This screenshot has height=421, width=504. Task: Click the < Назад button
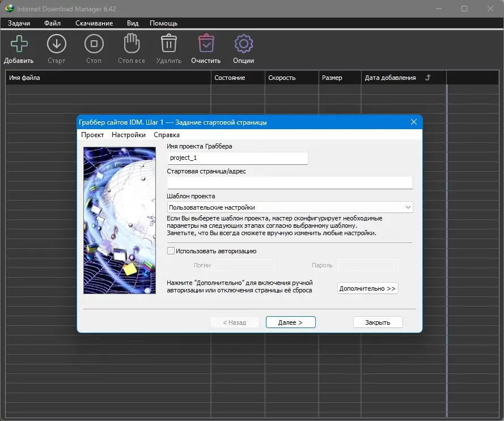235,322
